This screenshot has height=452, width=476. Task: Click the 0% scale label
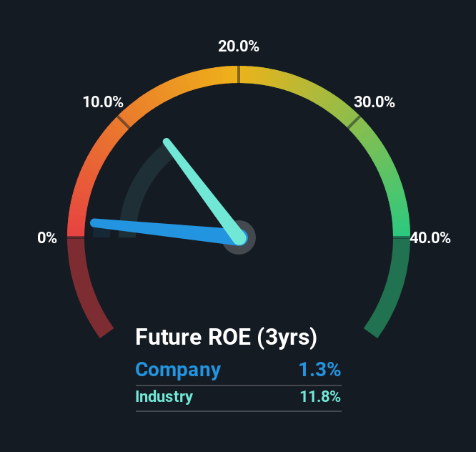click(x=47, y=237)
